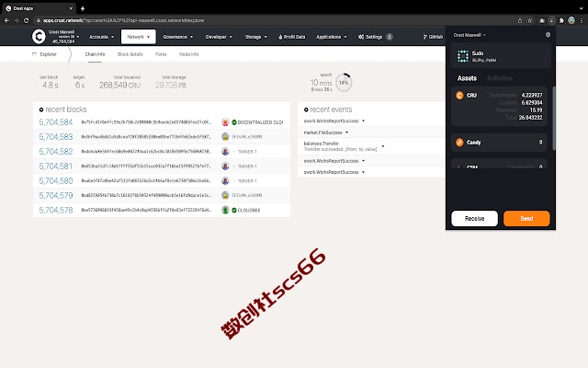This screenshot has height=368, width=588.
Task: Click validator avatar for block 5,704,584
Action: point(225,122)
